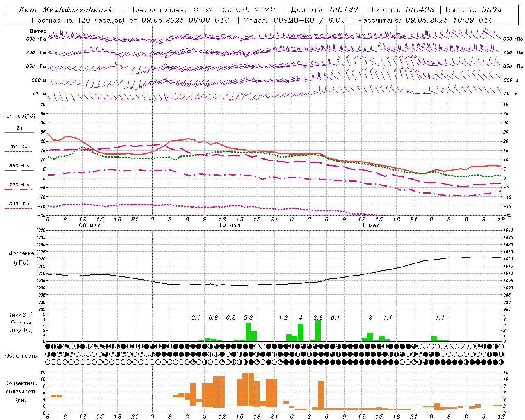The height and width of the screenshot is (420, 525).
Task: Click the '09 мая' date label
Action: (x=89, y=225)
